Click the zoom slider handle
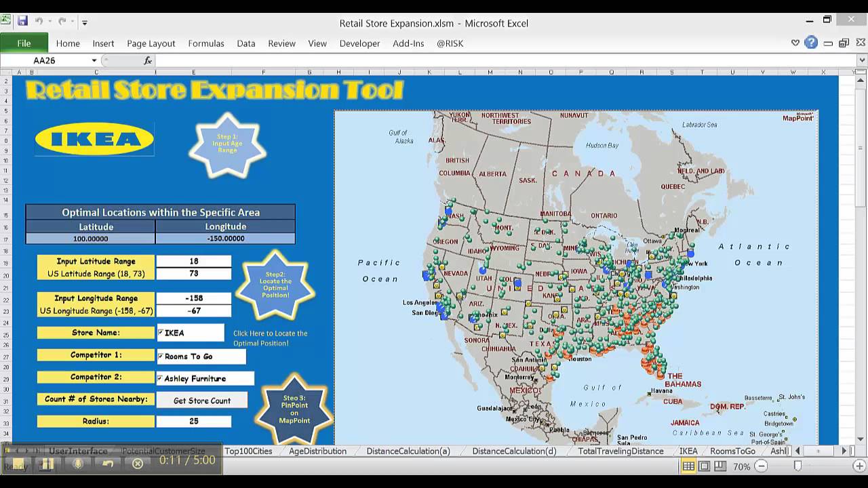The width and height of the screenshot is (868, 488). [797, 466]
